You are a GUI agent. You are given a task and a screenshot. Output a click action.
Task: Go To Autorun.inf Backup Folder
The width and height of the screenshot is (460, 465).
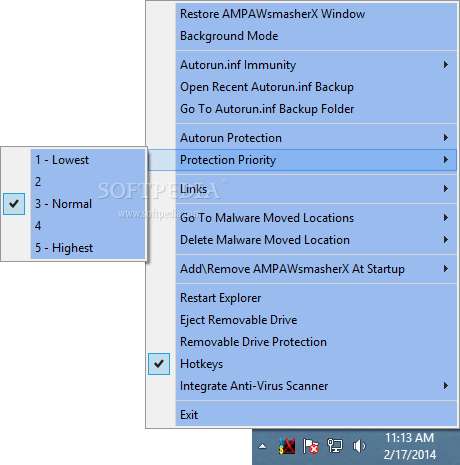pyautogui.click(x=302, y=109)
